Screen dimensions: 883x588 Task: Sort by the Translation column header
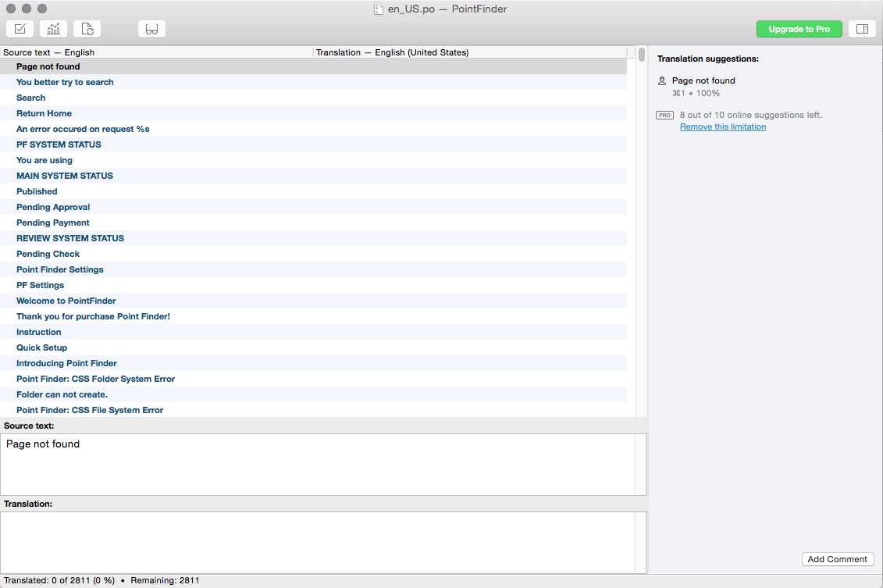pos(468,52)
